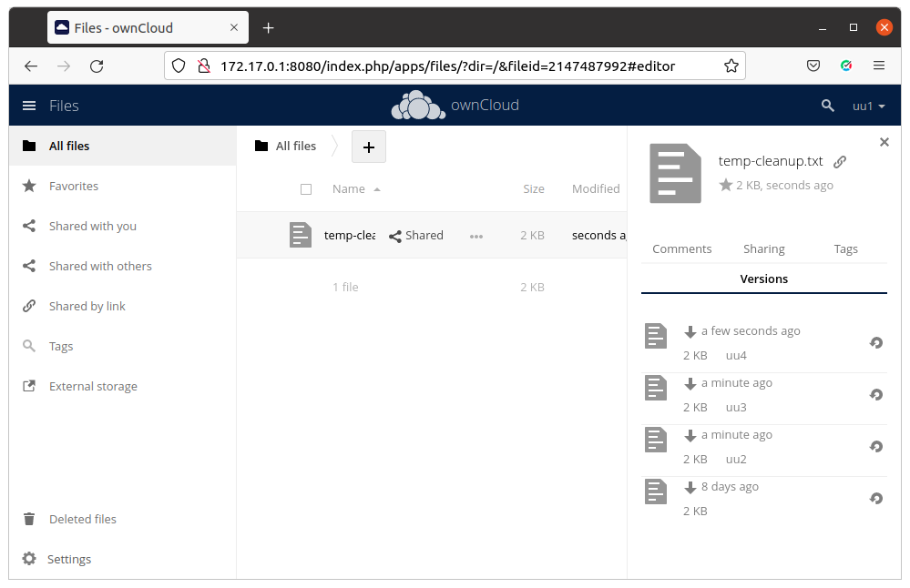Image resolution: width=910 pixels, height=588 pixels.
Task: Sort file list by Modified header
Action: [x=596, y=189]
